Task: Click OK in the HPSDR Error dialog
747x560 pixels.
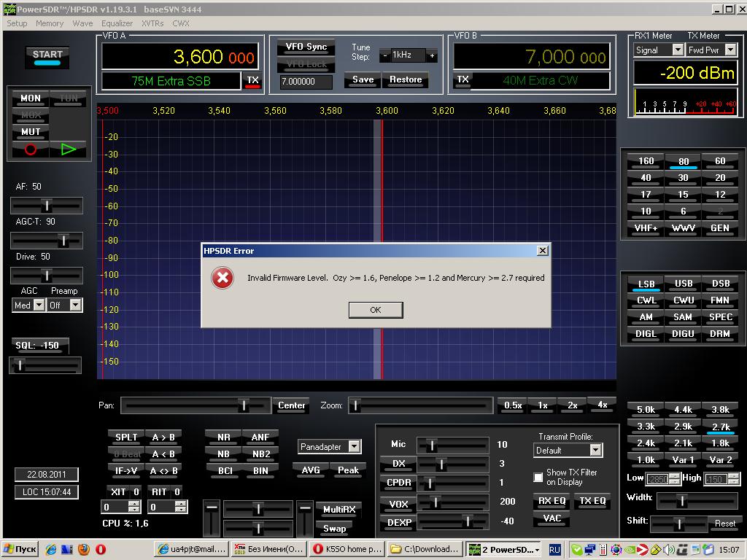Action: click(x=375, y=310)
